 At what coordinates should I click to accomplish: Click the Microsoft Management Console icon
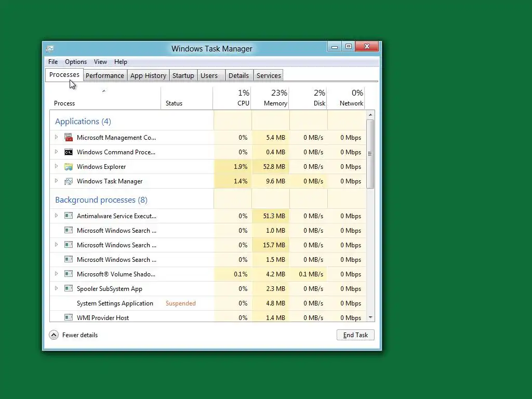pos(69,137)
